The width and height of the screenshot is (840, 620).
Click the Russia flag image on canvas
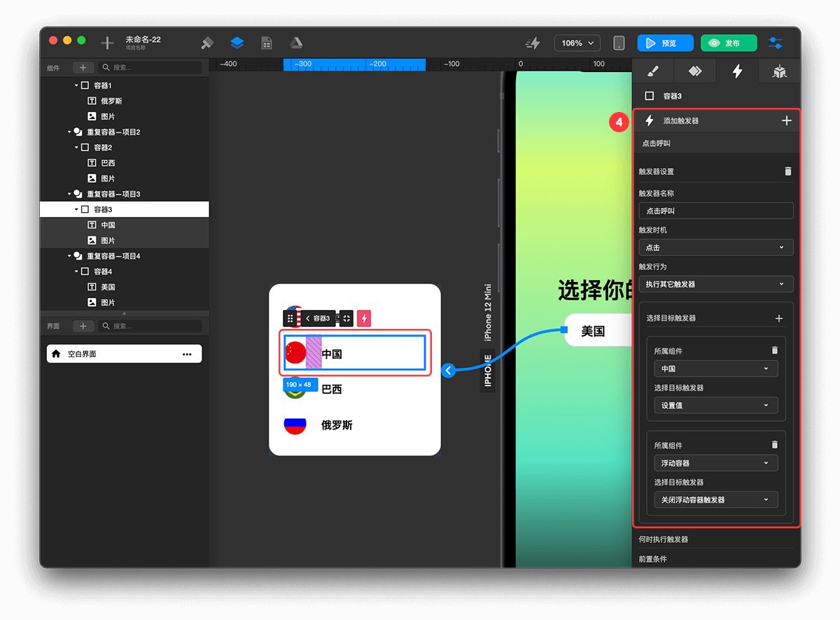point(295,425)
